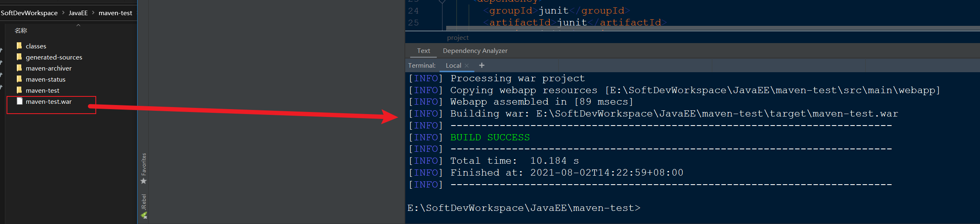Click the generated-sources folder icon
Image resolution: width=980 pixels, height=224 pixels.
click(x=19, y=57)
